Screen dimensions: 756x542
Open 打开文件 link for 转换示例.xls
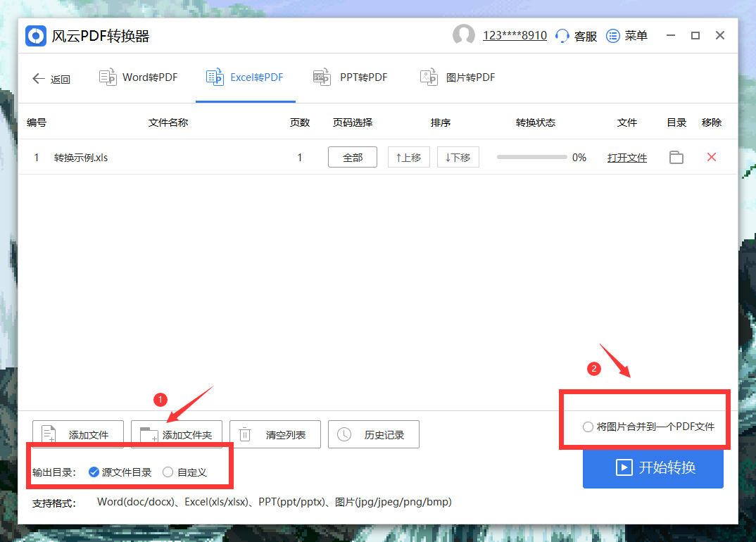[626, 158]
